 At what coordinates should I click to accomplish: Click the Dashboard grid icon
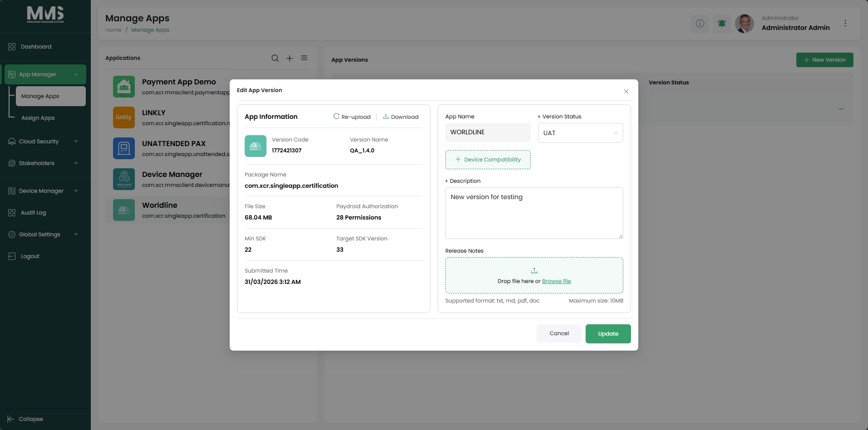point(12,47)
